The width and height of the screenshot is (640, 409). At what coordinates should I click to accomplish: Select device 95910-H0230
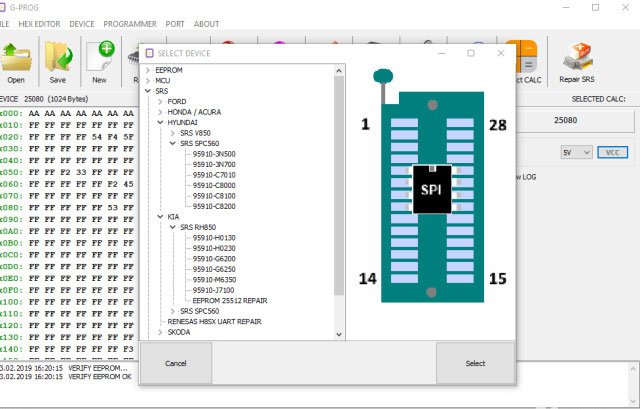tap(214, 248)
